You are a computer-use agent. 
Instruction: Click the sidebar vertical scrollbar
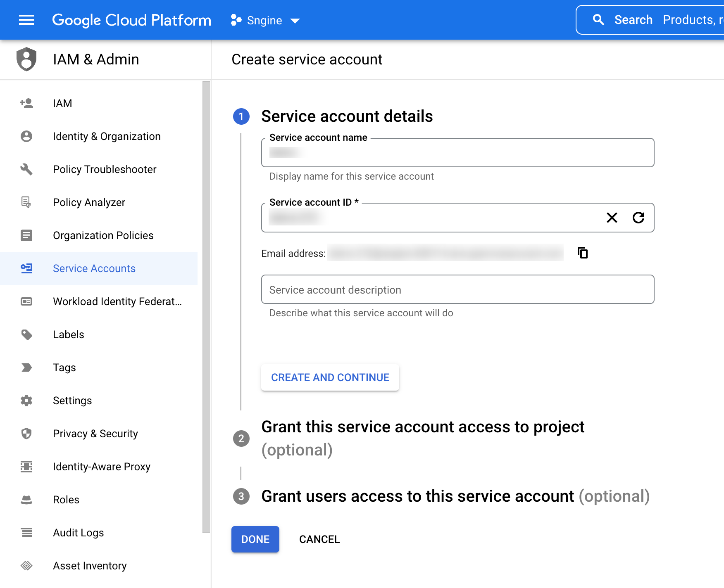tap(206, 306)
